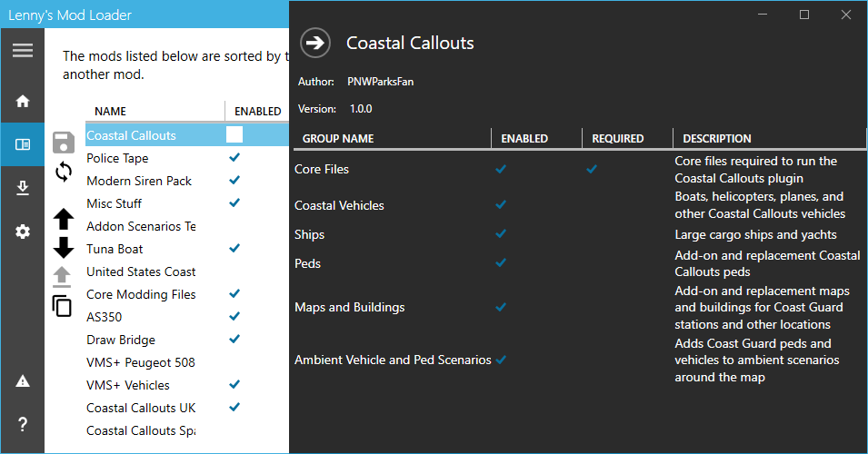Screen dimensions: 868x454
Task: Go to the Home page icon
Action: tap(23, 101)
